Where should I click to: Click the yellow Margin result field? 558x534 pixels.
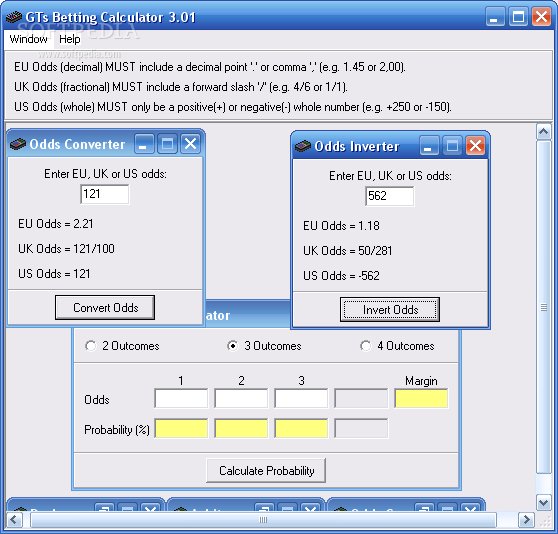pos(421,398)
